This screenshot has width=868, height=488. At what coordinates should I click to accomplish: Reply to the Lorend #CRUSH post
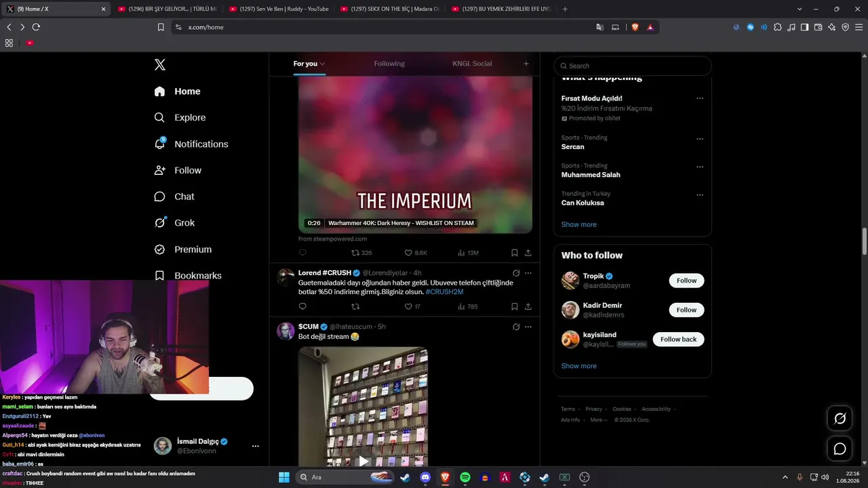tap(302, 306)
